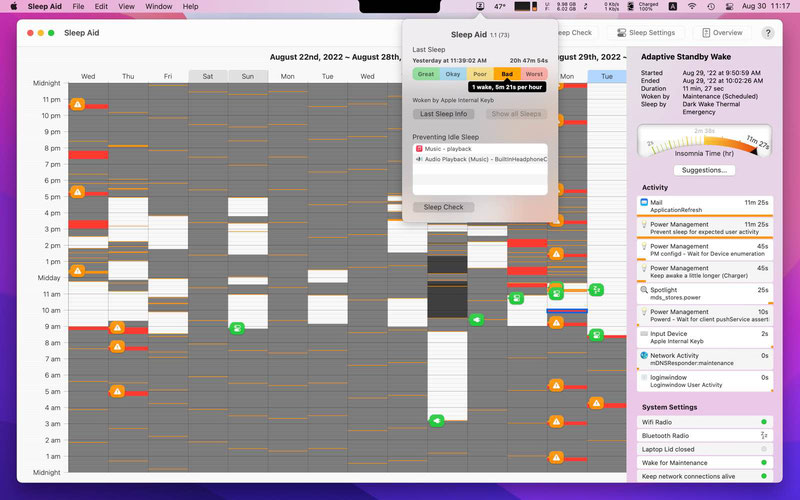Select the Great sleep quality segment

pos(426,74)
